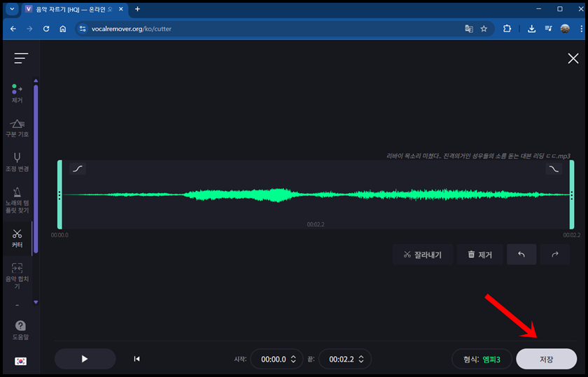588x377 pixels.
Task: Skip back to start of clip
Action: (137, 359)
